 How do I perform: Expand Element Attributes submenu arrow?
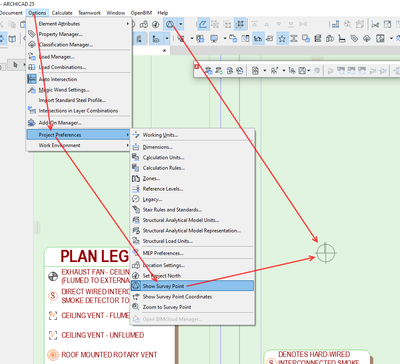[127, 24]
